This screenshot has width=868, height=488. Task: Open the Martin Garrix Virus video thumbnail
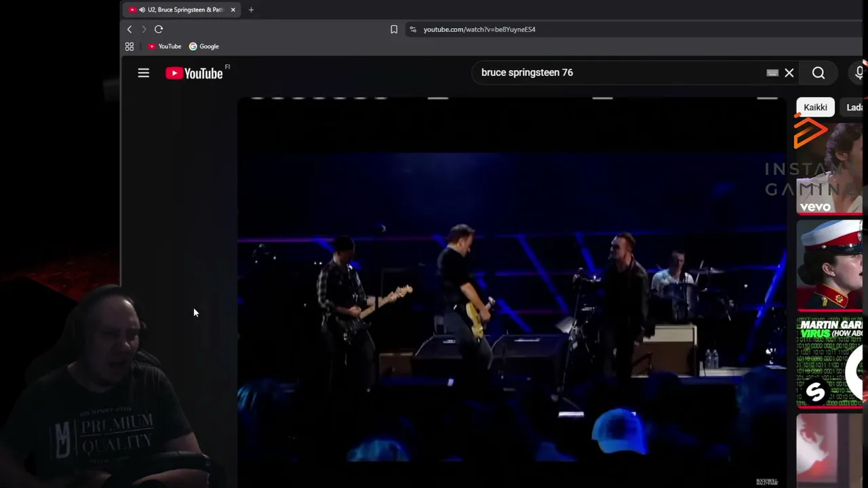click(829, 363)
